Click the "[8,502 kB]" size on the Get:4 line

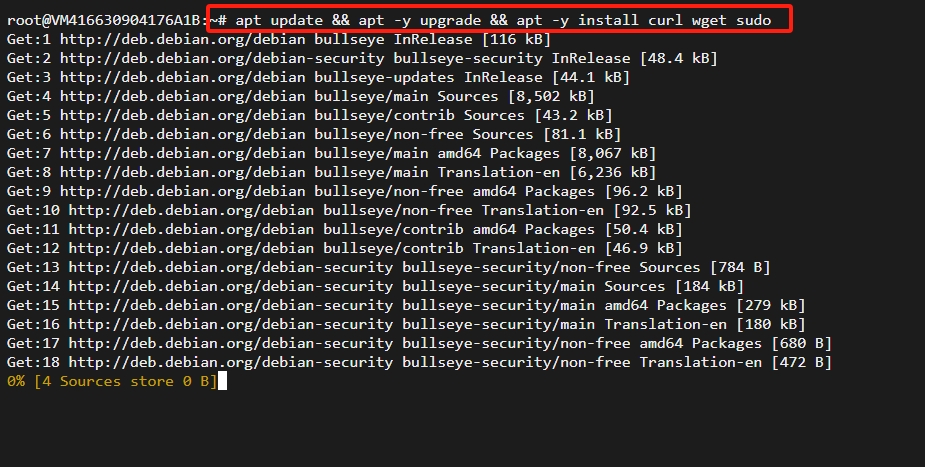point(550,96)
